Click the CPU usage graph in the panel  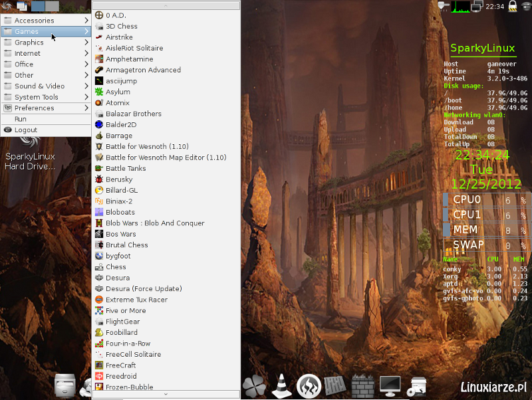click(x=460, y=7)
